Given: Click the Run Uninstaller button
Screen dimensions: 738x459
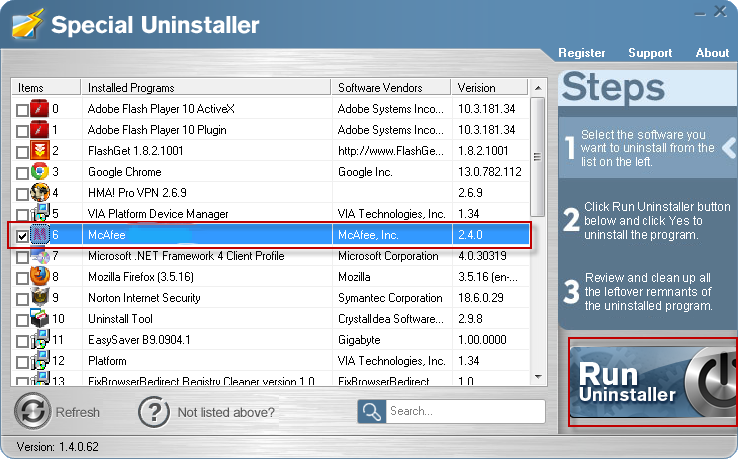Looking at the screenshot, I should click(x=653, y=382).
